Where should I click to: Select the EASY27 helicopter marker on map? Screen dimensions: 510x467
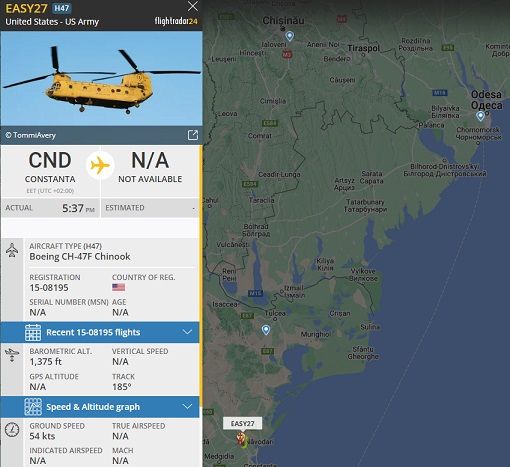point(242,440)
